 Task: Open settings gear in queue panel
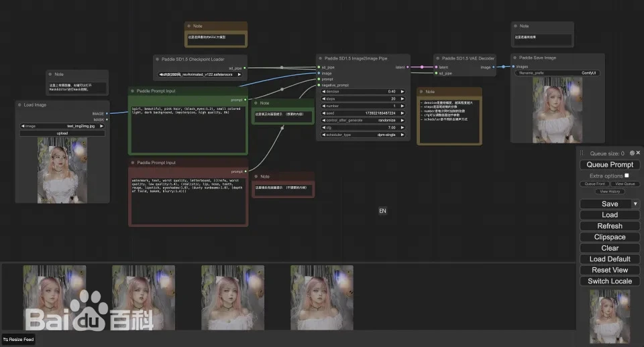632,153
